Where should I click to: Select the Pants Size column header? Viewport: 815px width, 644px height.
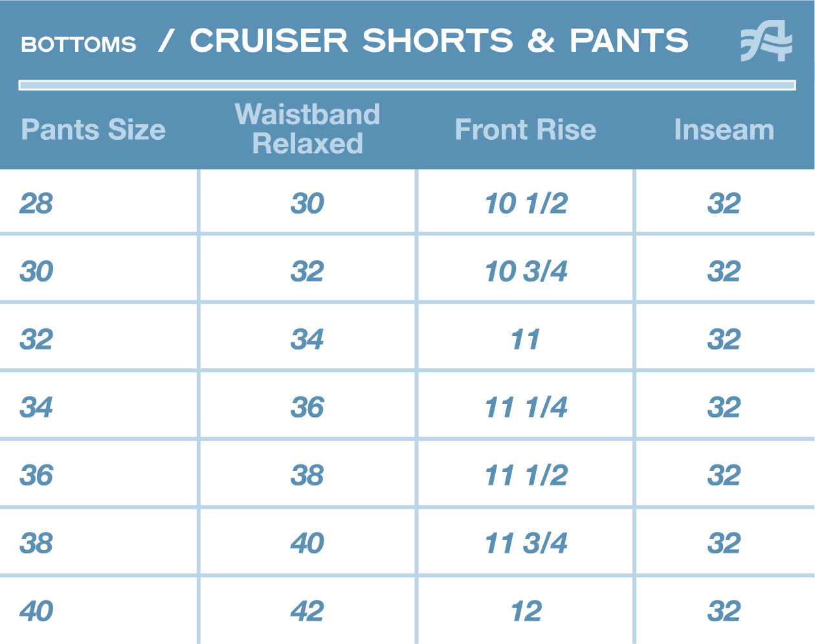[x=93, y=129]
